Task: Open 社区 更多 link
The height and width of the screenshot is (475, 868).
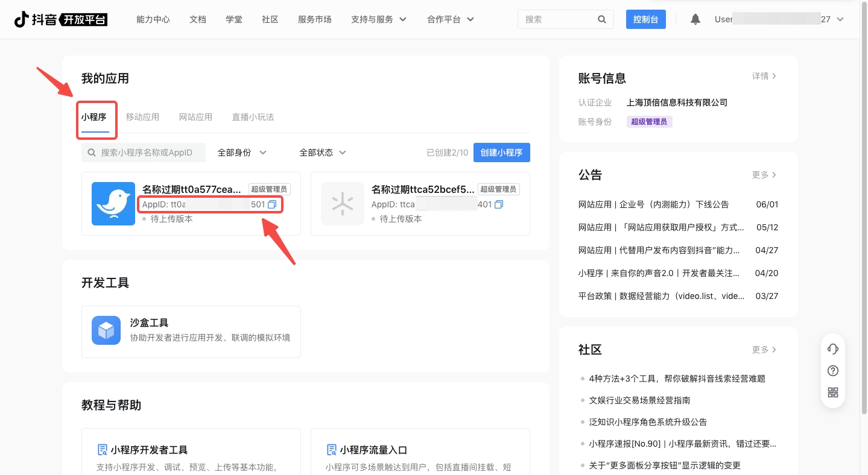Action: 764,350
